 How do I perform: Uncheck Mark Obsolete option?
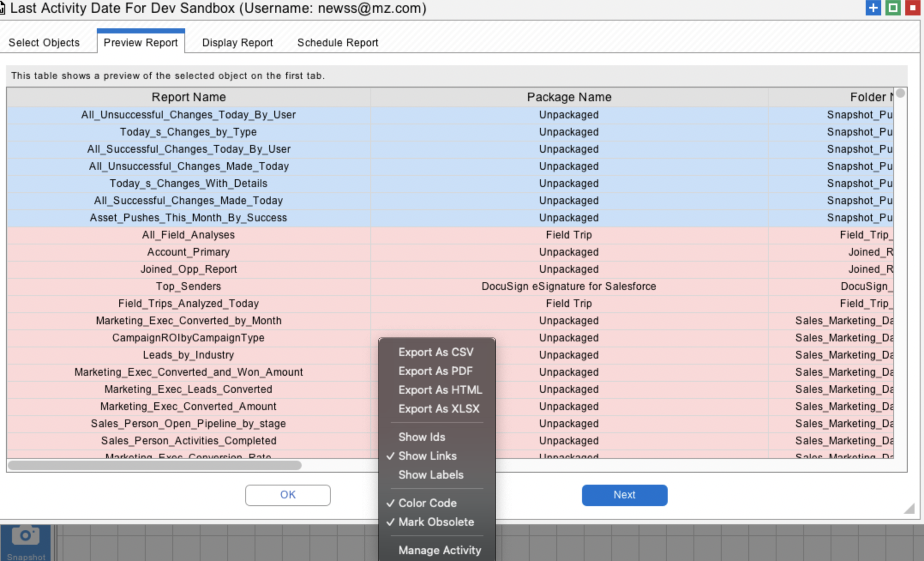[436, 522]
